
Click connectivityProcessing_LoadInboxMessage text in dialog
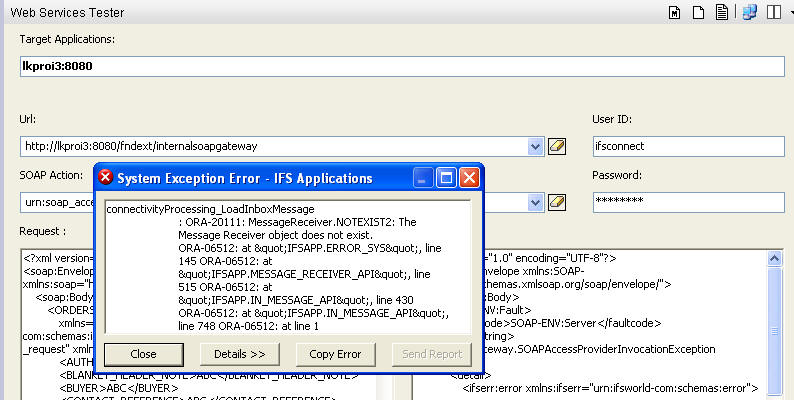point(210,209)
